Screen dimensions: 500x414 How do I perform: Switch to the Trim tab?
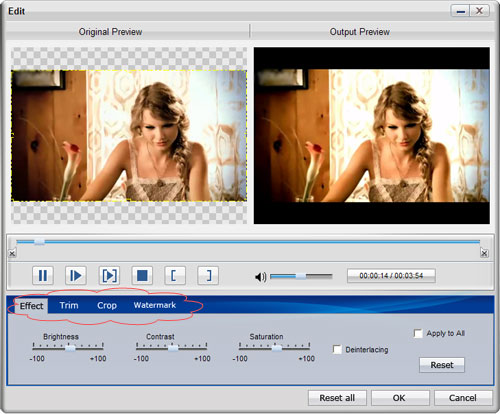[69, 305]
